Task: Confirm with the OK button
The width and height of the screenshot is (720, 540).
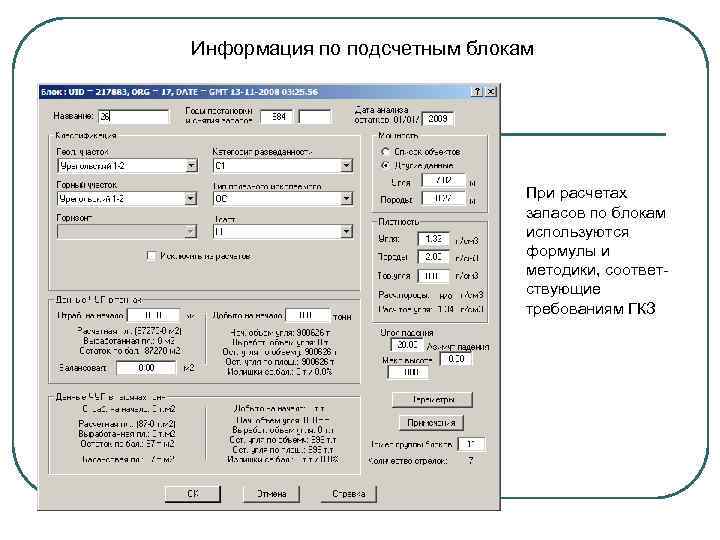Action: pyautogui.click(x=193, y=494)
